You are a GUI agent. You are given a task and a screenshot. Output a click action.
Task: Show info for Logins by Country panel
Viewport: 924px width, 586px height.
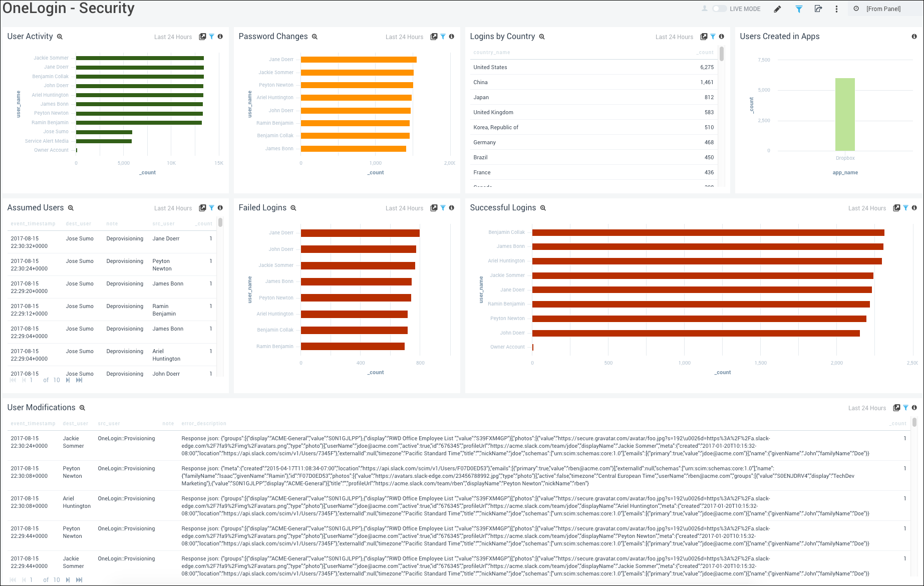(721, 37)
